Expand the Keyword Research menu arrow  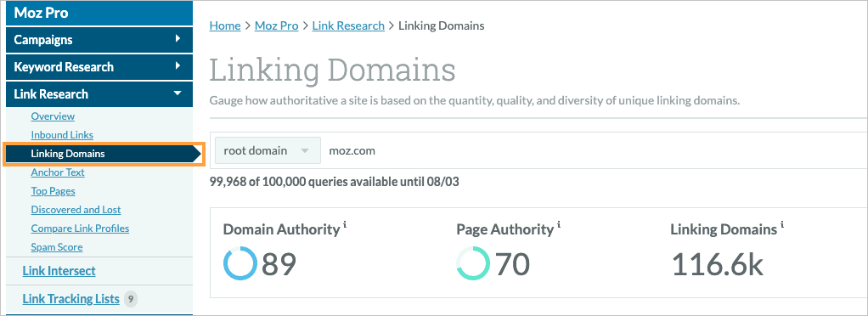point(178,66)
